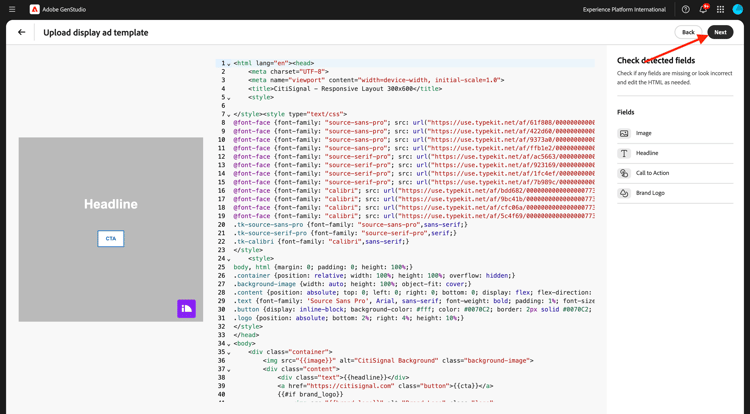Click the back arrow beside page title
Image resolution: width=750 pixels, height=414 pixels.
pos(22,32)
